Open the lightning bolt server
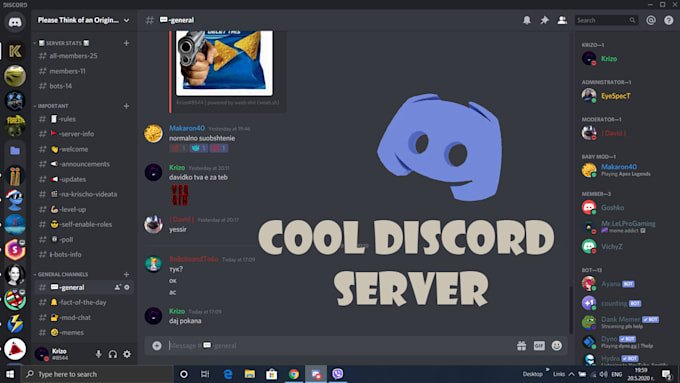This screenshot has width=680, height=383. 15,324
